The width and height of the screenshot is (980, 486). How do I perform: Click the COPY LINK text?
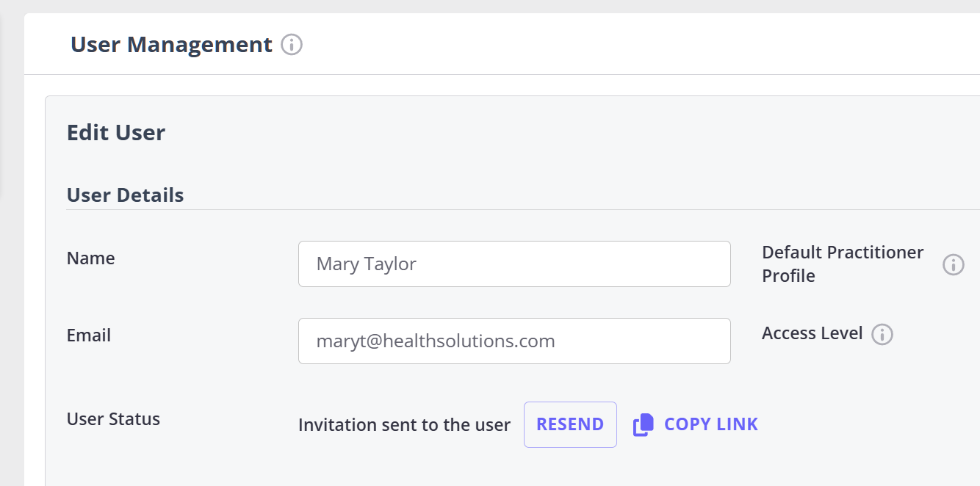click(710, 424)
